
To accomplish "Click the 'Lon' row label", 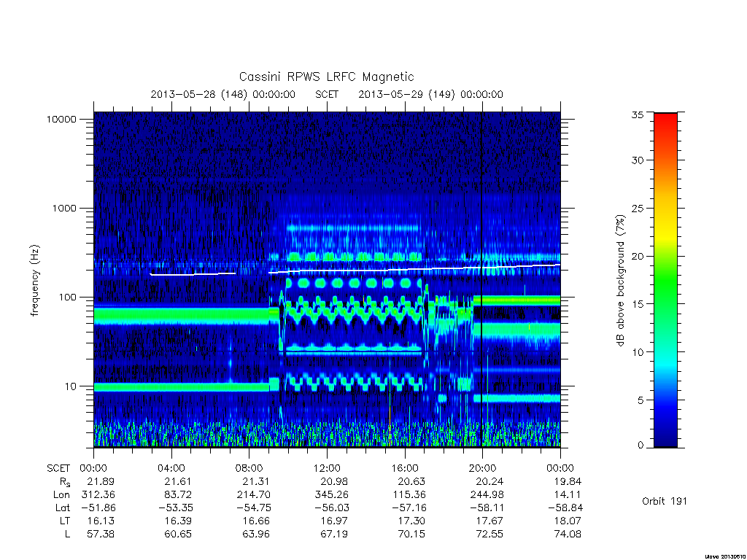I will [61, 495].
